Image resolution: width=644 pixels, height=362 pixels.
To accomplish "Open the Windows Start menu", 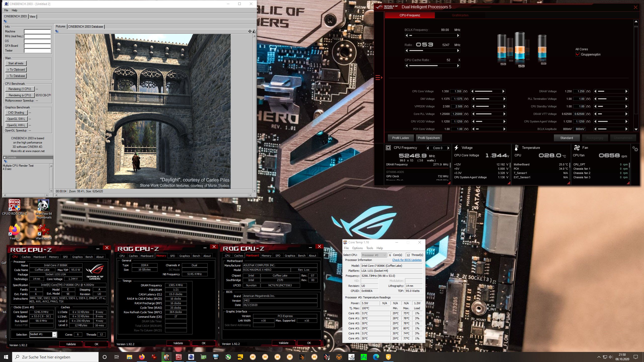I will (6, 357).
